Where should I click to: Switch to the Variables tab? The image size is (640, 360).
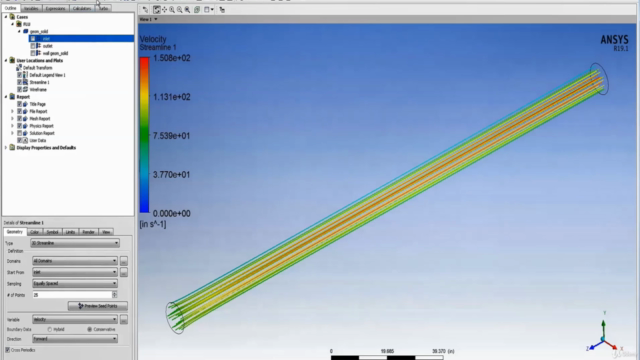(x=31, y=8)
